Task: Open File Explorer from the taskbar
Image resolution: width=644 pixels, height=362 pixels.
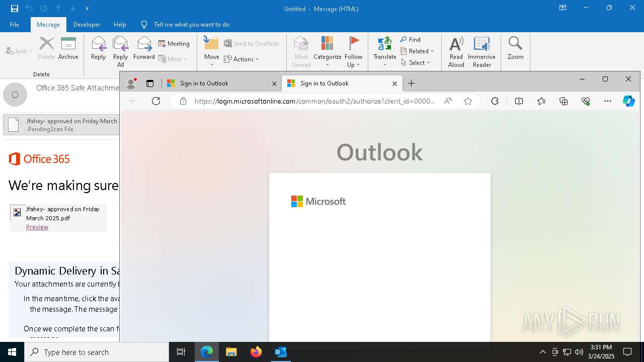Action: pyautogui.click(x=231, y=352)
